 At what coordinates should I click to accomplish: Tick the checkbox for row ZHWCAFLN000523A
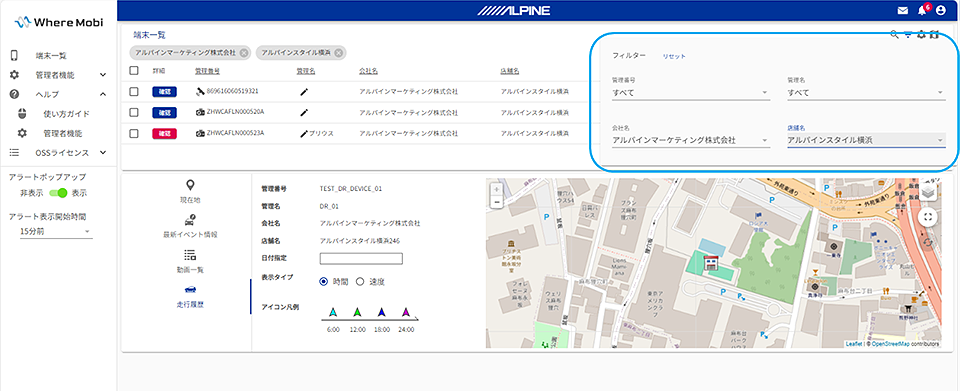(134, 133)
